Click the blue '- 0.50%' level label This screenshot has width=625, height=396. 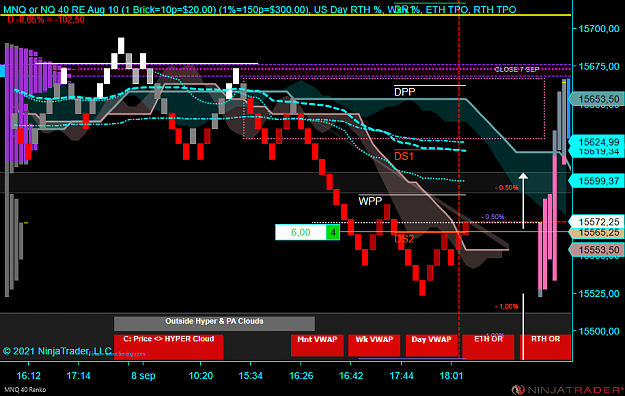click(493, 217)
